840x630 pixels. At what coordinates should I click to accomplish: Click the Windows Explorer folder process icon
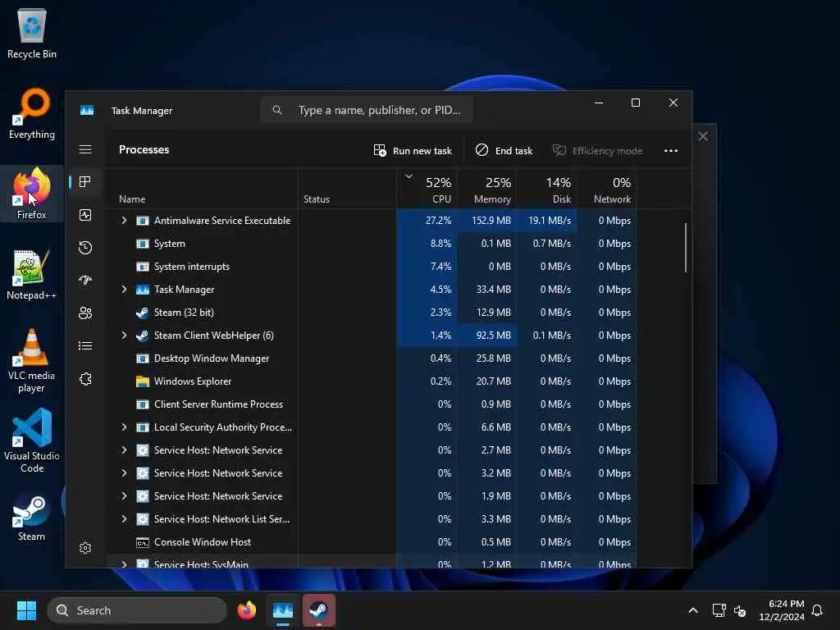click(143, 381)
